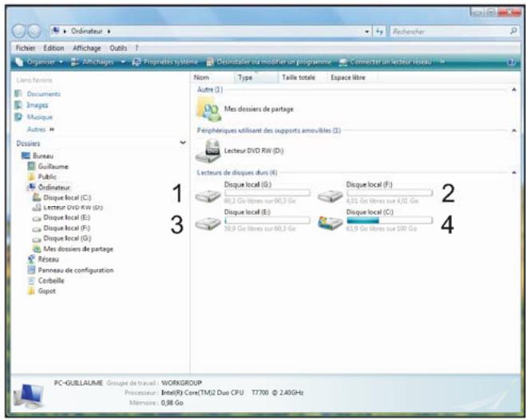This screenshot has height=420, width=526.
Task: Sort by the Type column header
Action: [x=256, y=77]
